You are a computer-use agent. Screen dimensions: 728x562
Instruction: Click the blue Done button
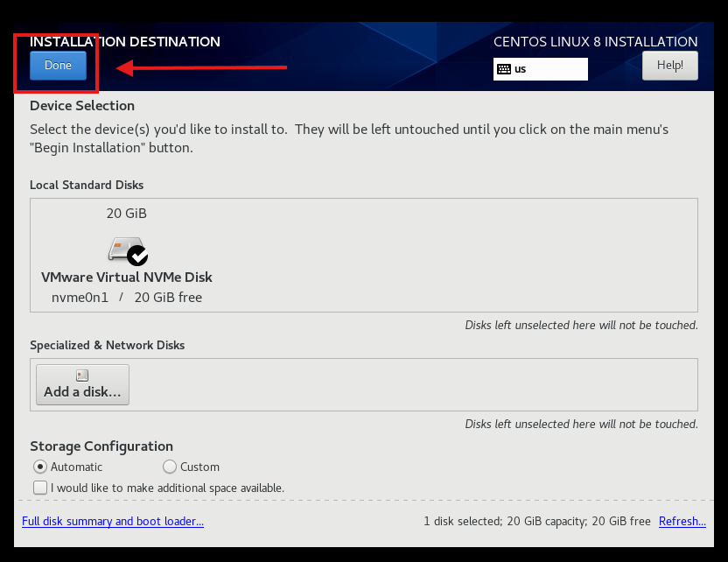58,66
